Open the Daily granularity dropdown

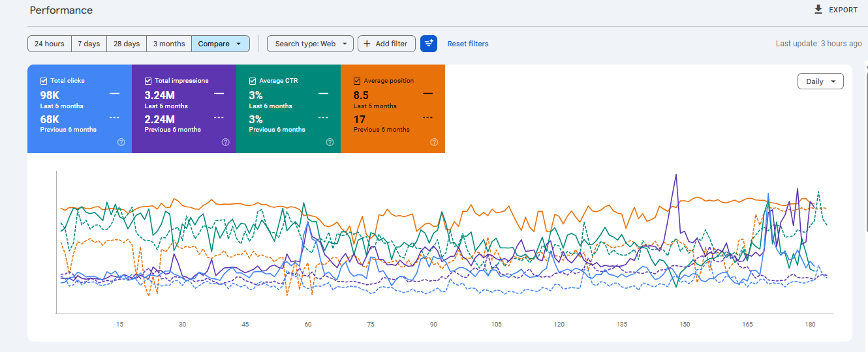point(820,81)
